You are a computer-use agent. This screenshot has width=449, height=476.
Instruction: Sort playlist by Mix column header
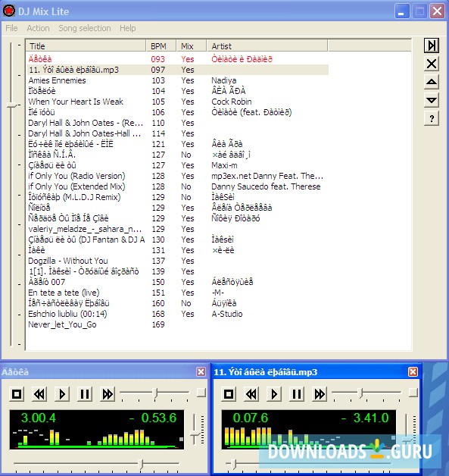(192, 46)
